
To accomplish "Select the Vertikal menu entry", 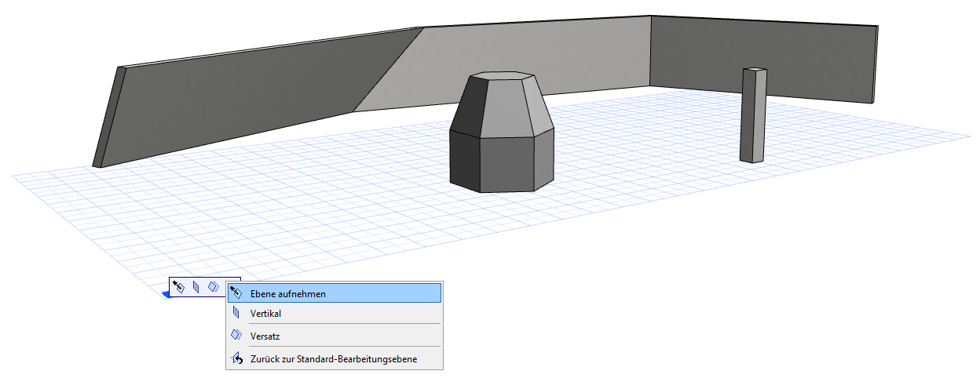I will [334, 313].
